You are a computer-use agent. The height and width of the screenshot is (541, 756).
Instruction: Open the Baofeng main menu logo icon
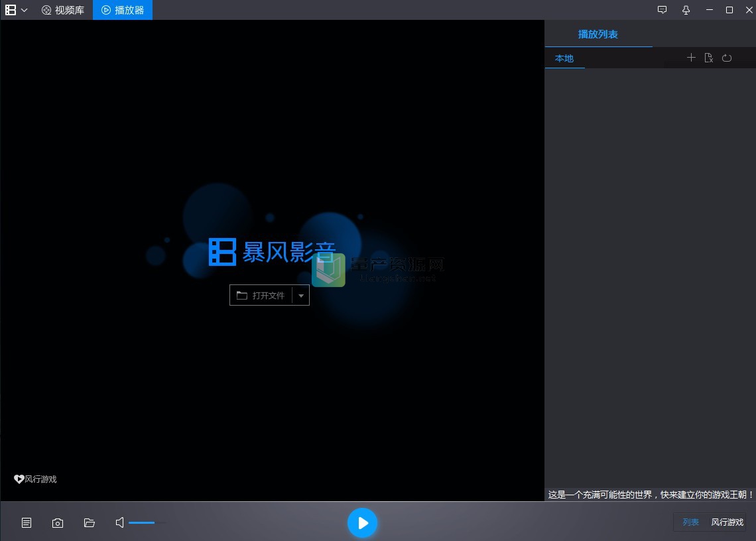click(x=11, y=10)
